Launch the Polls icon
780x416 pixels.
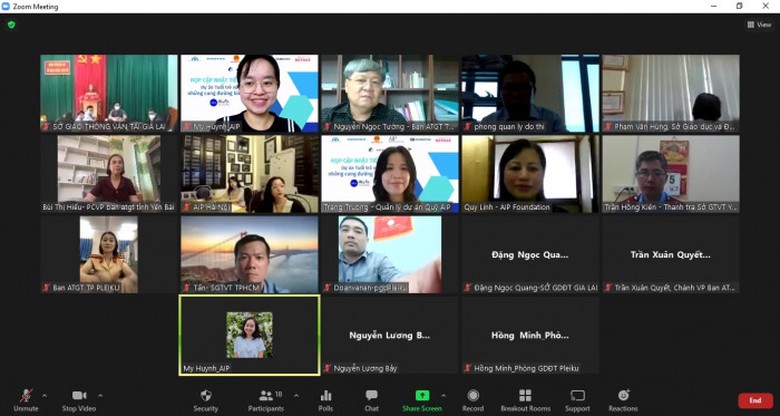pos(325,399)
